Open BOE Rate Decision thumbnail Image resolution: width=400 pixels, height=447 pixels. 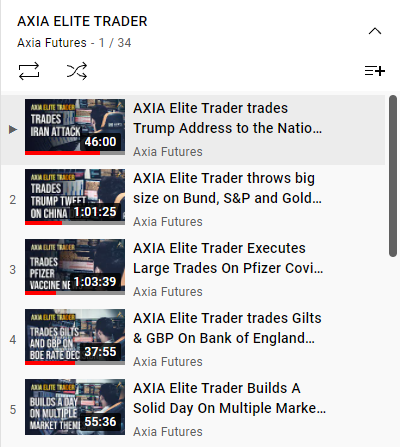pos(75,337)
